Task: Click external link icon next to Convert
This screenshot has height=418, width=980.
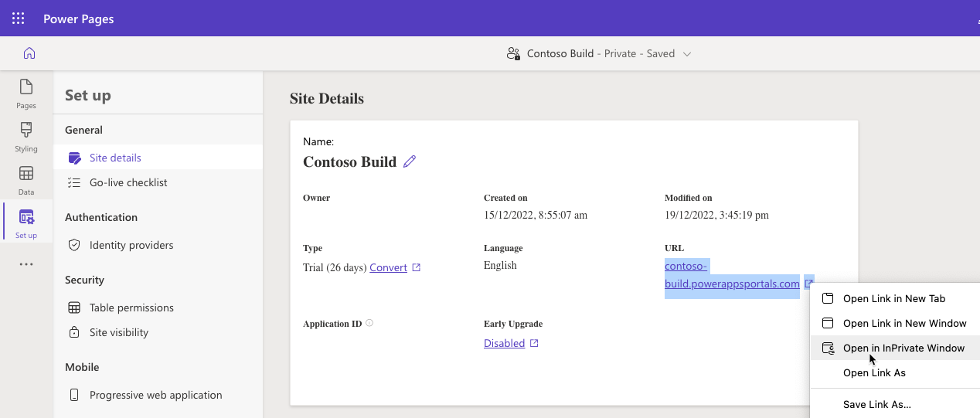Action: click(x=417, y=267)
